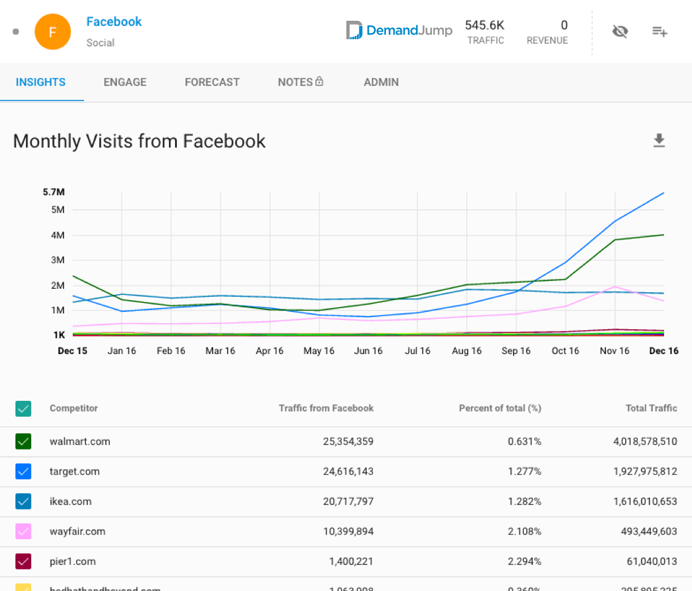Image resolution: width=692 pixels, height=591 pixels.
Task: Click the walmart.com competitor name
Action: click(80, 441)
